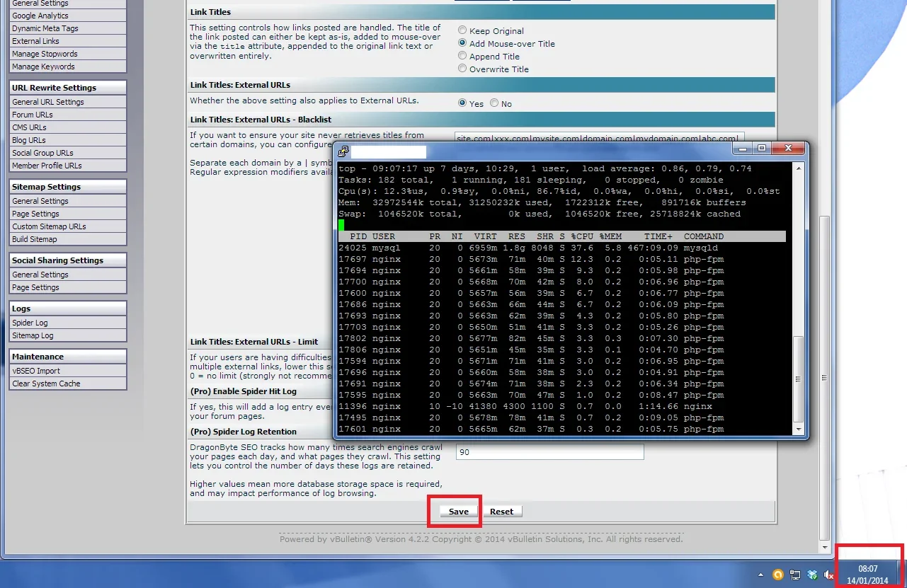Viewport: 907px width, 588px height.
Task: Click the Reset button
Action: [502, 512]
